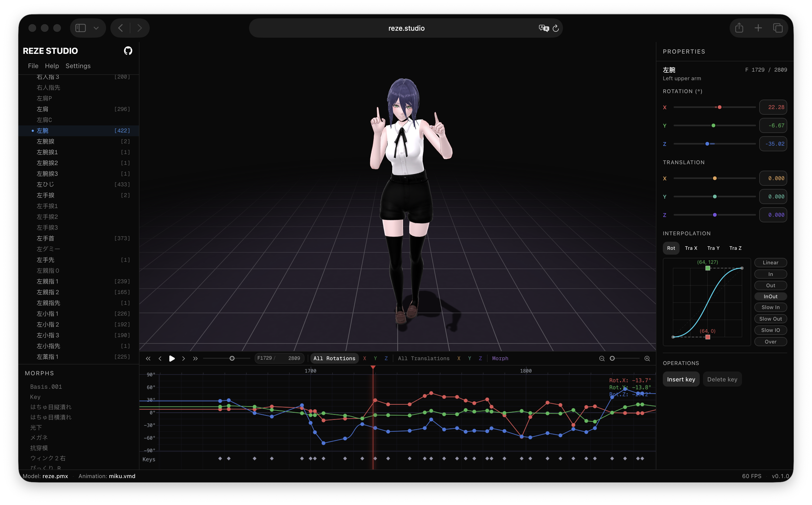812x505 pixels.
Task: Zoom out the timeline with the minus magnifier
Action: point(601,358)
